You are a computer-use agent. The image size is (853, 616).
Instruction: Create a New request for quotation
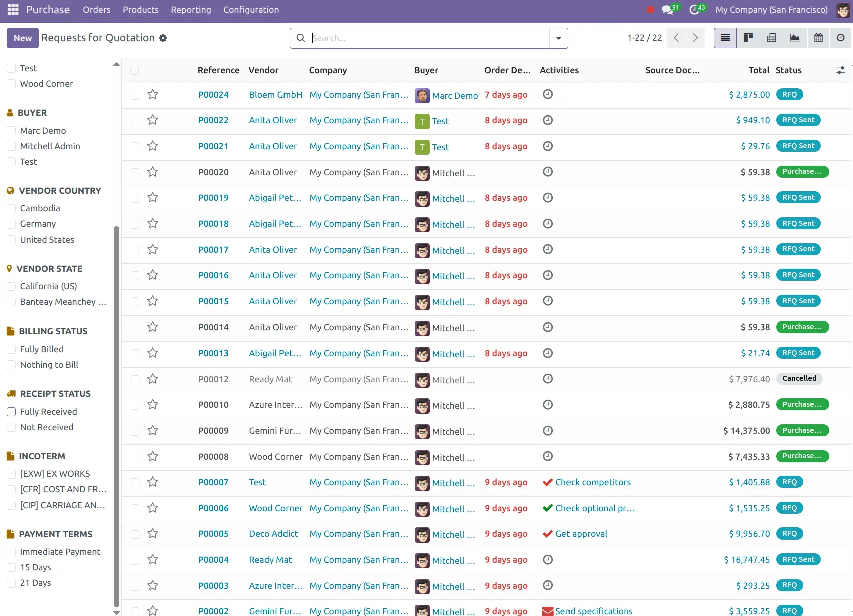pos(23,38)
